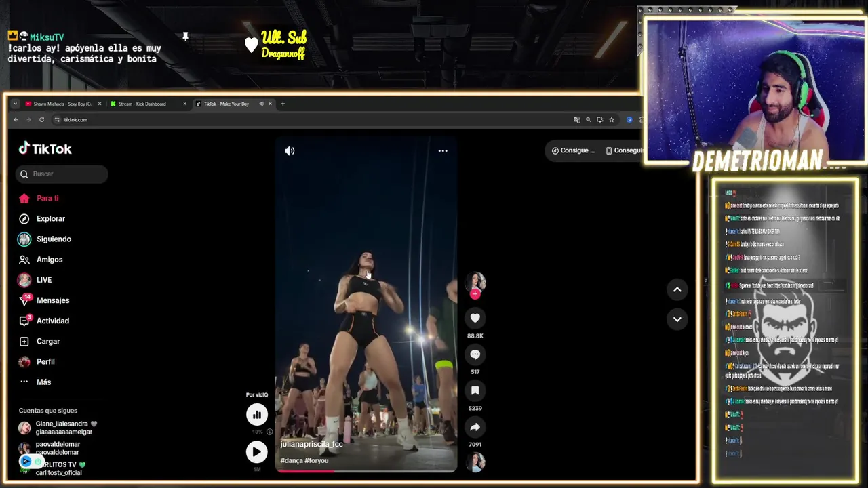Mute the TikTok tab audio indicator

[261, 104]
